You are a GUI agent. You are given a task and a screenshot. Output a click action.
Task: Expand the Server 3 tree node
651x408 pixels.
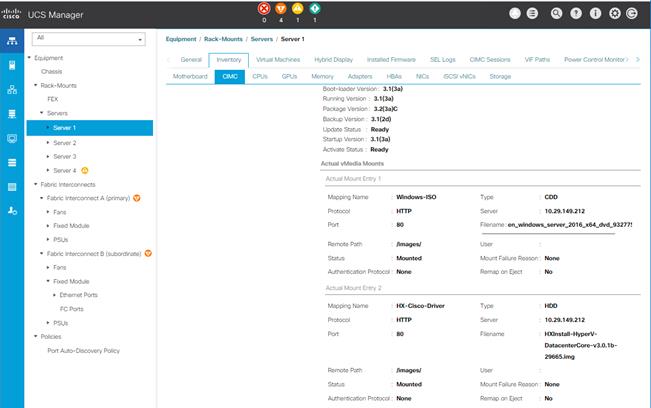(48, 156)
